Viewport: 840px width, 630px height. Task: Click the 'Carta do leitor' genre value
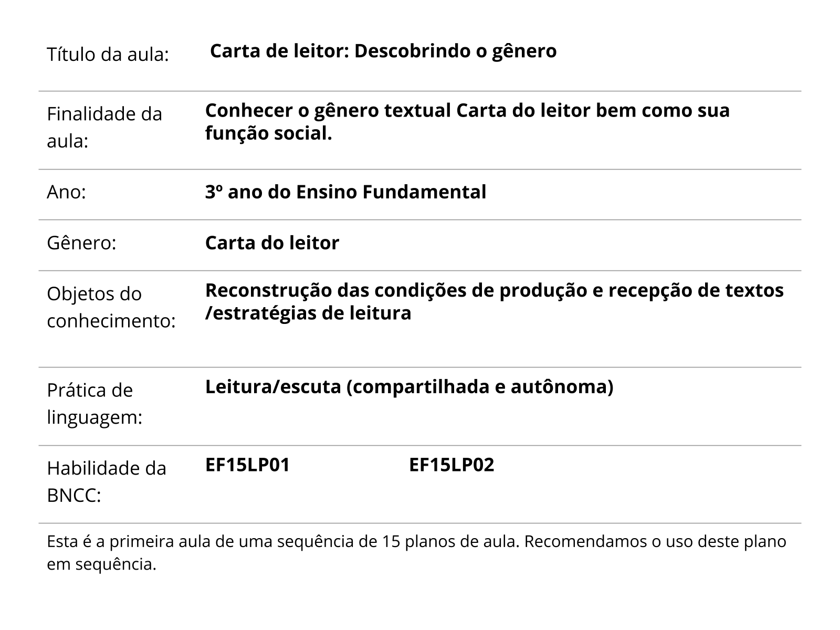[x=272, y=243]
